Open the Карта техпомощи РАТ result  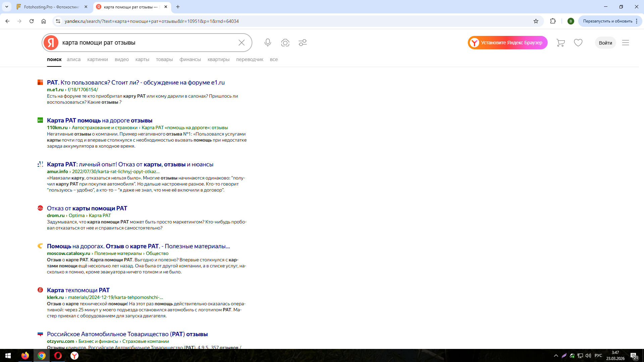point(78,290)
